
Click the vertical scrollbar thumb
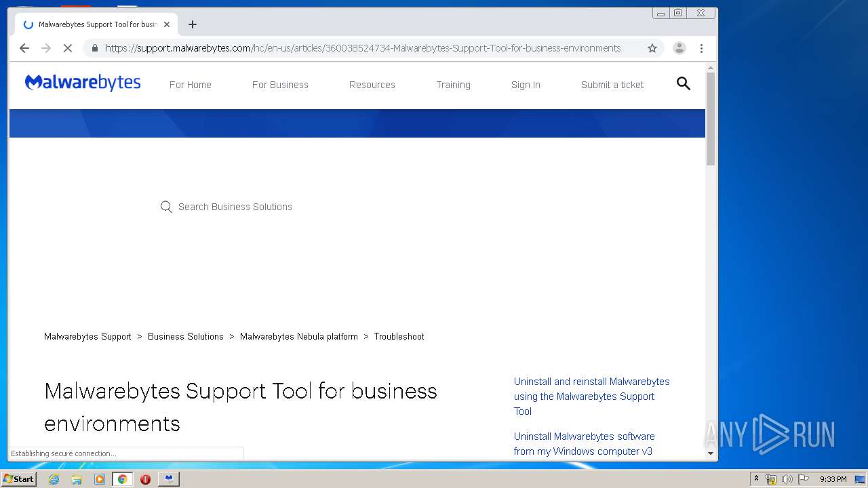(711, 119)
